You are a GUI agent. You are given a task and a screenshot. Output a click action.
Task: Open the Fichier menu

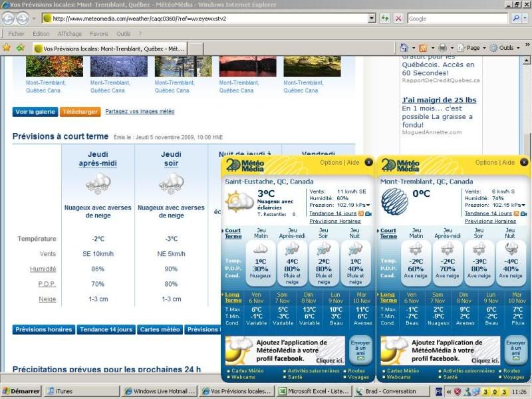coord(16,34)
